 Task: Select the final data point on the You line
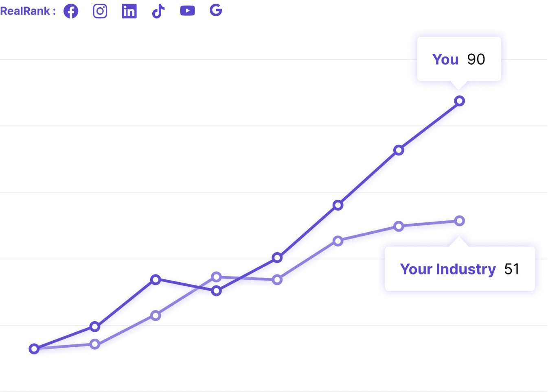pos(460,101)
